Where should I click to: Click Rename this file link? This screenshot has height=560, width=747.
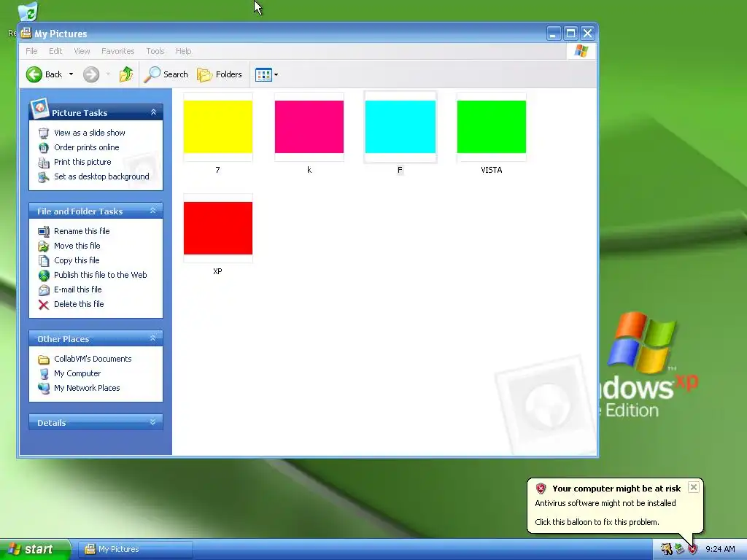click(x=82, y=231)
